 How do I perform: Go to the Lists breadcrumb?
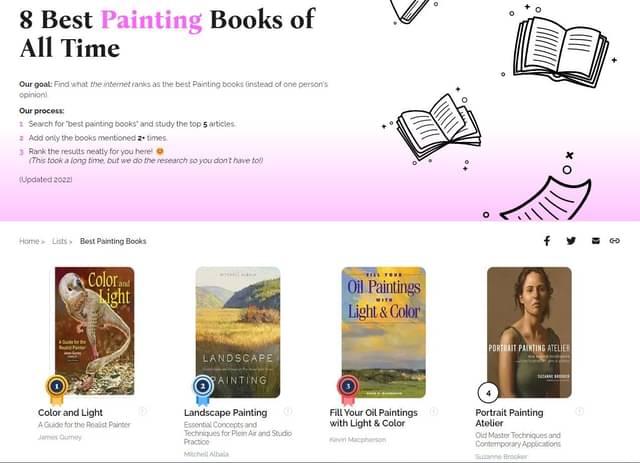point(60,241)
